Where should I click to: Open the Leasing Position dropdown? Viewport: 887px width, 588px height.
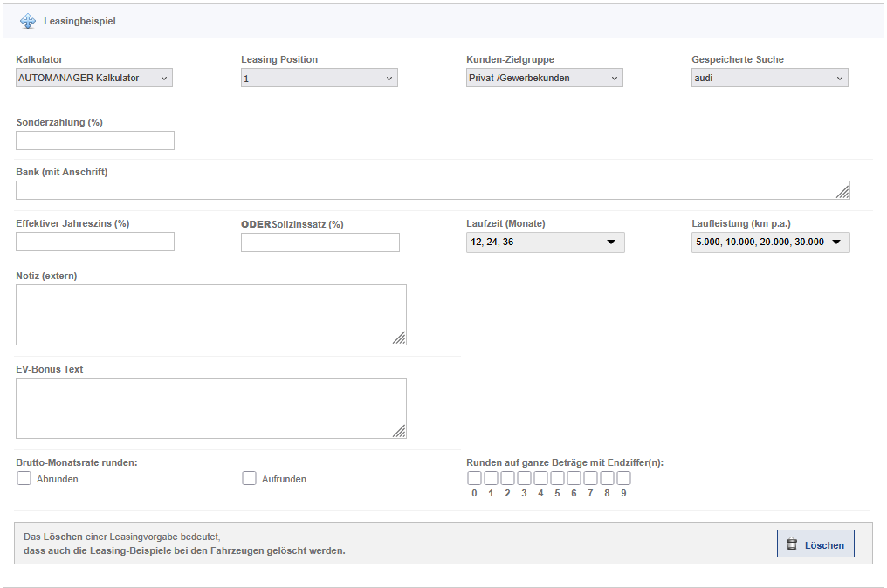(x=319, y=78)
